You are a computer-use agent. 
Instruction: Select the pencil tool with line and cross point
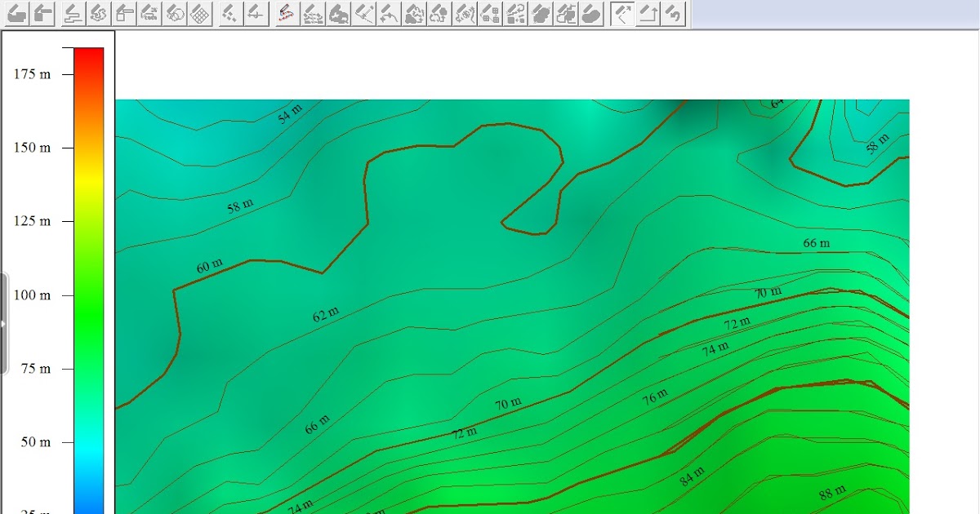click(x=256, y=13)
